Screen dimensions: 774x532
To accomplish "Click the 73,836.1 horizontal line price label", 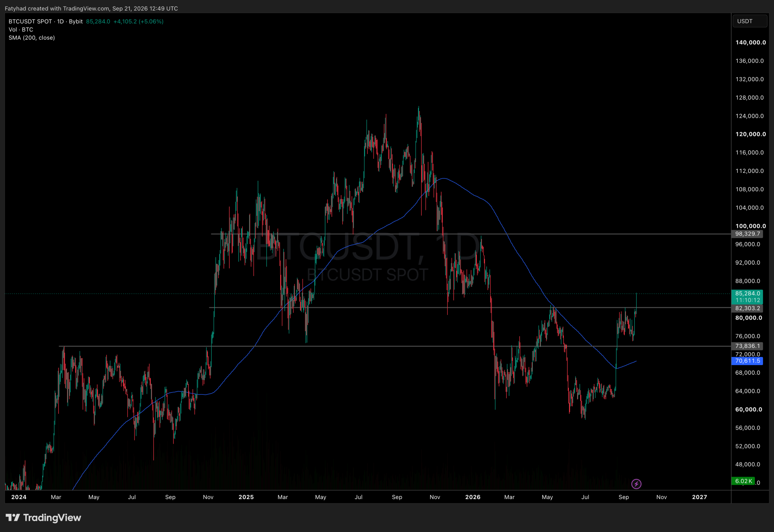I will [747, 346].
